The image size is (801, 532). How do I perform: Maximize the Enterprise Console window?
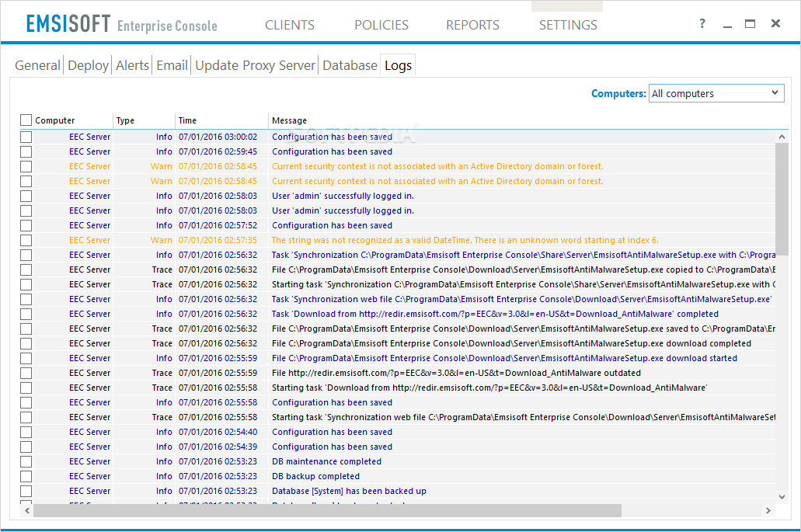pyautogui.click(x=750, y=23)
